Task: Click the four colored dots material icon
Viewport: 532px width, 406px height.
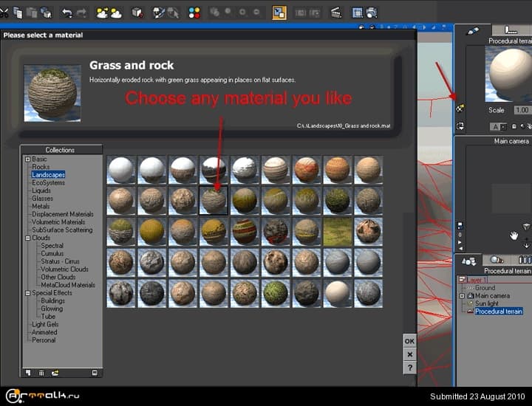Action: tap(194, 13)
